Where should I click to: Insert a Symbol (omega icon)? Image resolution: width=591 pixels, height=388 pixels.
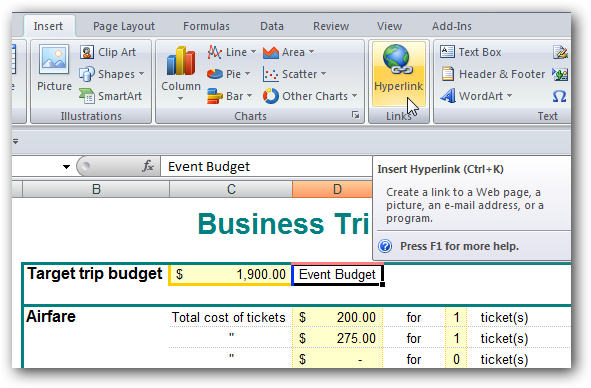coord(559,96)
